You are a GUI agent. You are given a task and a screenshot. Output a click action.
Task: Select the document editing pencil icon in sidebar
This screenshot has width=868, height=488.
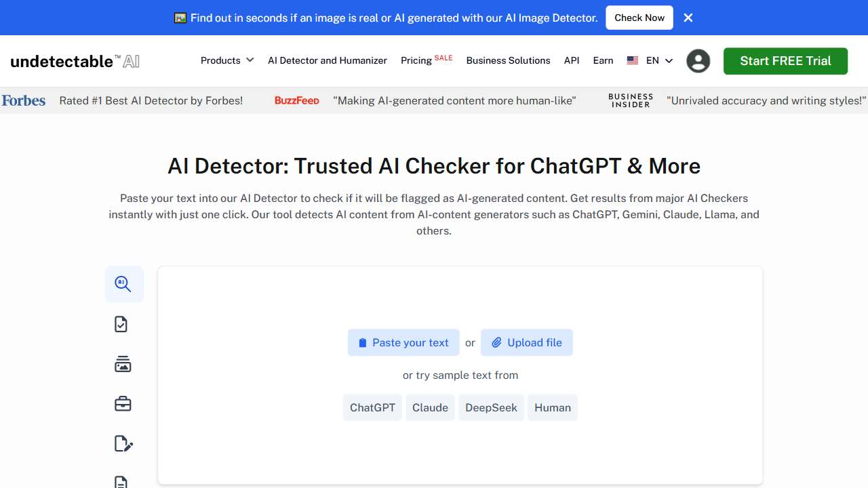click(x=123, y=443)
